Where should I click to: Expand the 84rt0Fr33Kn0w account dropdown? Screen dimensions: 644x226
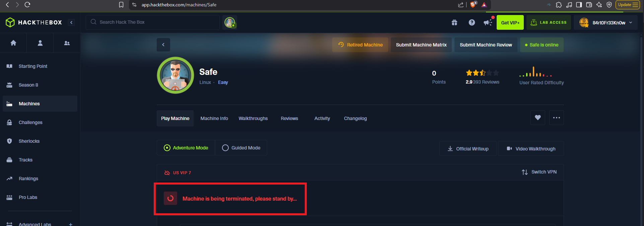point(605,23)
